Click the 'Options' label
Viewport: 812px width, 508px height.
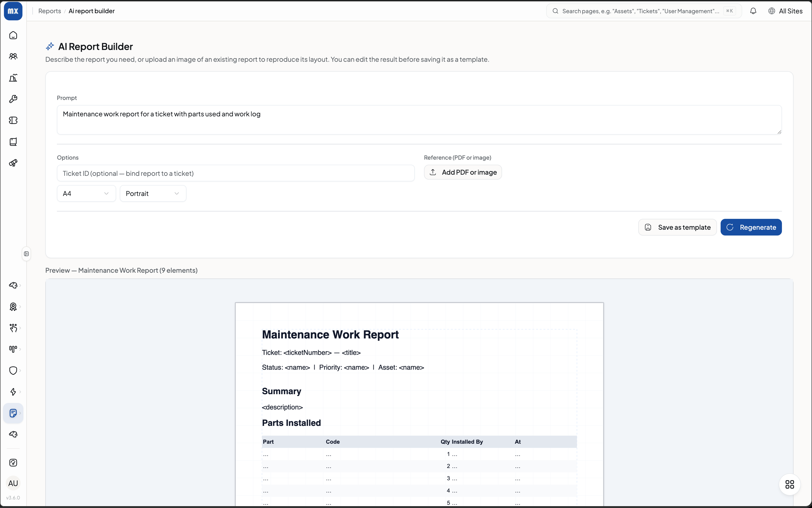pyautogui.click(x=68, y=158)
